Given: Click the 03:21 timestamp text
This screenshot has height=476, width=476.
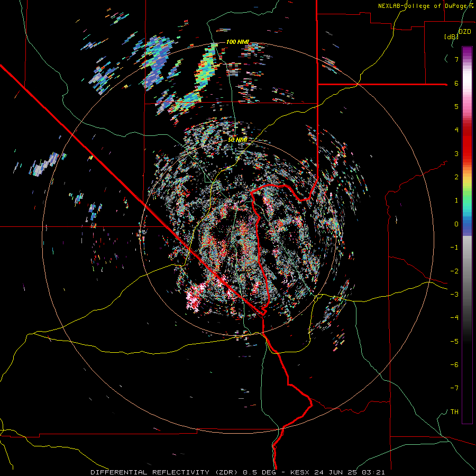Looking at the screenshot, I should [x=373, y=472].
